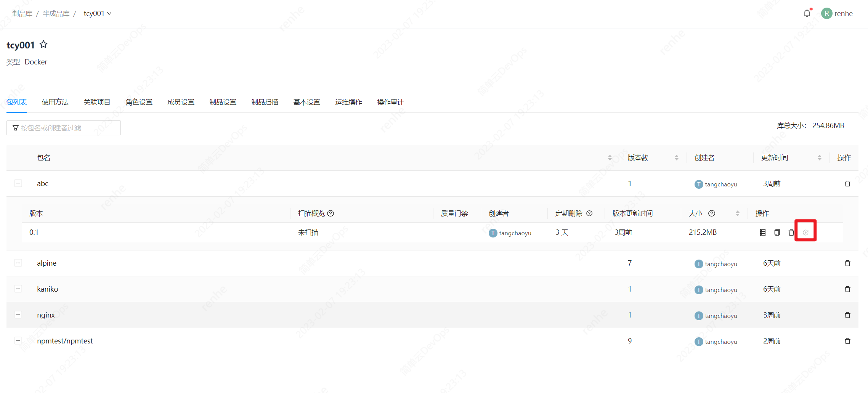Click help icon next to 扫描概览
This screenshot has height=393, width=868.
[x=331, y=213]
